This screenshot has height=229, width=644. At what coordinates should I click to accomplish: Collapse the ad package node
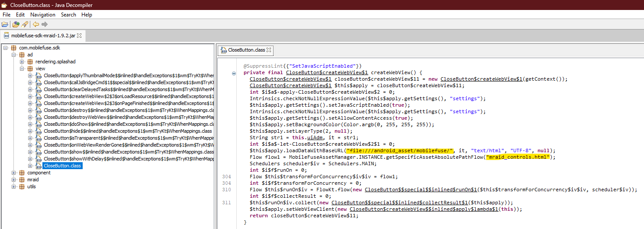coord(14,55)
